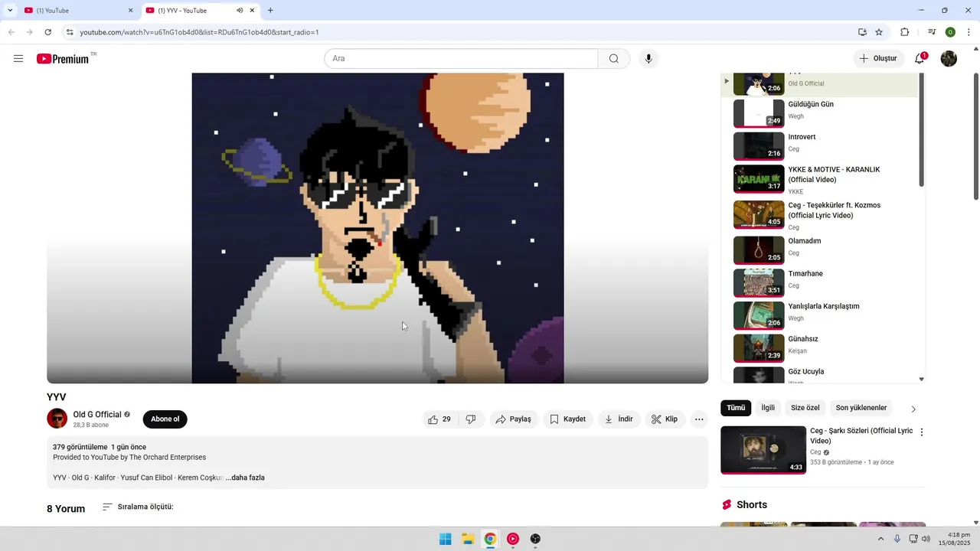Dislike the YYV video

(471, 419)
